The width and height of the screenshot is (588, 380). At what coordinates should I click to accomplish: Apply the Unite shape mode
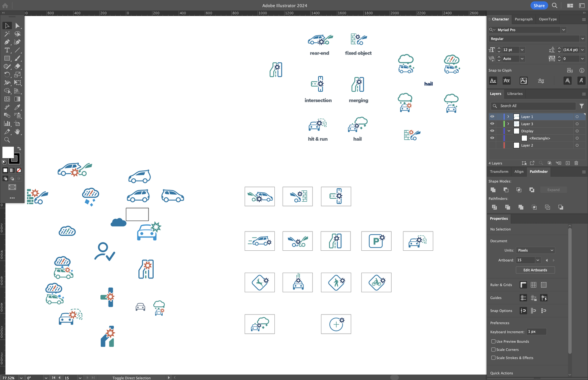click(x=493, y=190)
